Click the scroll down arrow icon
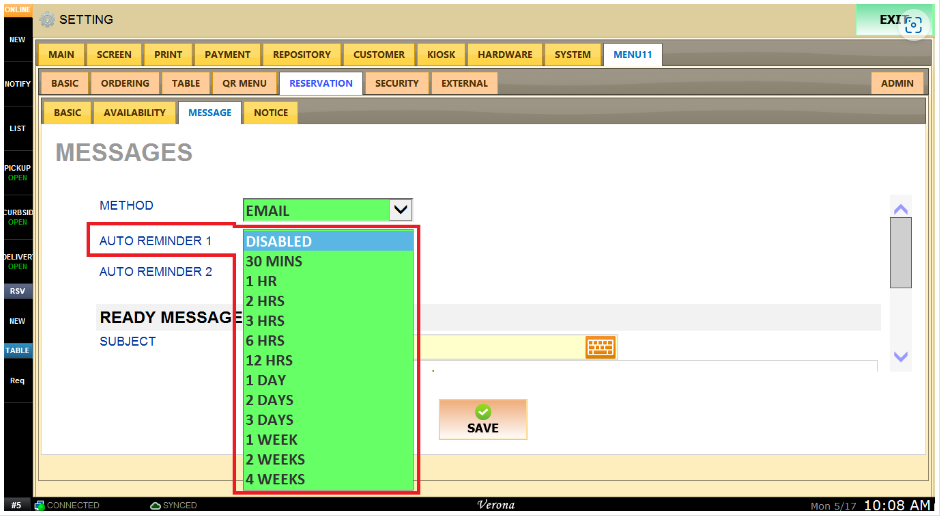Screen dimensions: 940x517 pyautogui.click(x=900, y=356)
